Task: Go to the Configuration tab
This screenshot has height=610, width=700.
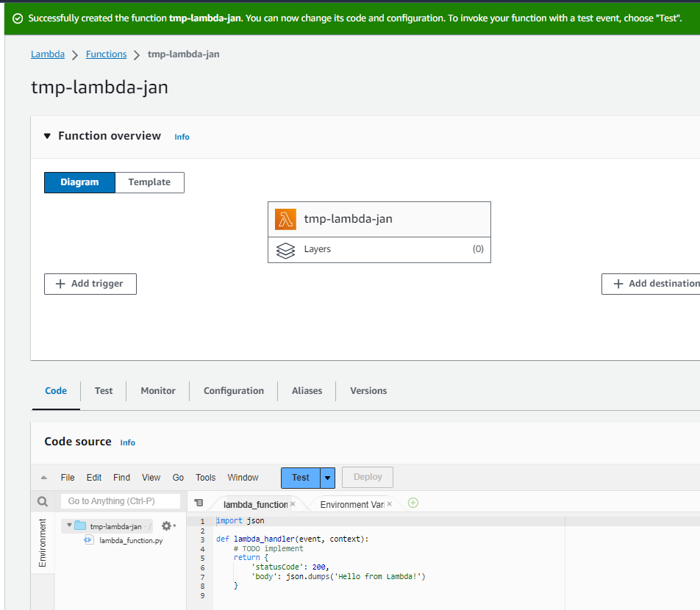Action: pyautogui.click(x=234, y=391)
